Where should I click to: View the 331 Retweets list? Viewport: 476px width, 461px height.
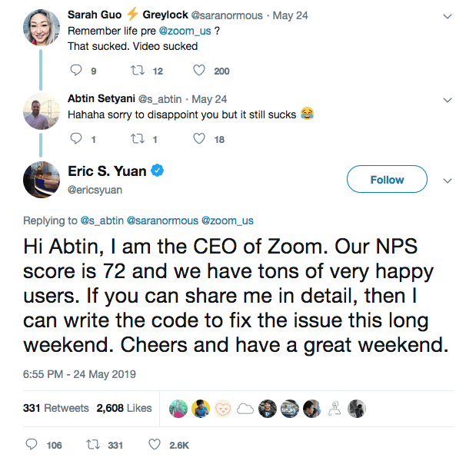[56, 408]
